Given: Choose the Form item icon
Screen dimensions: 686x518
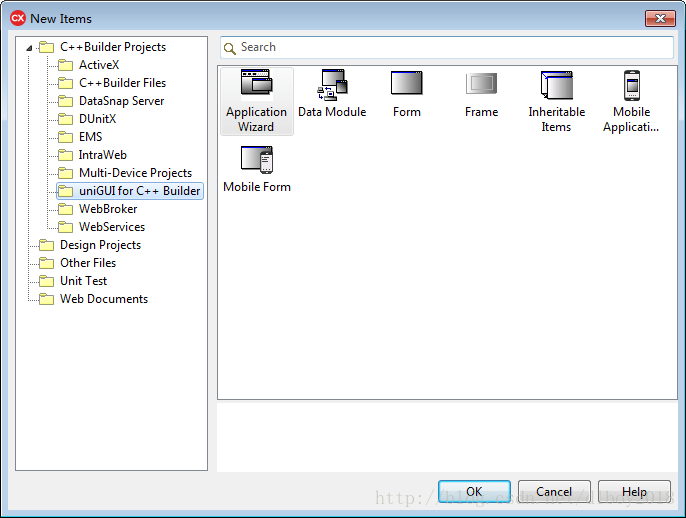Looking at the screenshot, I should pos(407,83).
